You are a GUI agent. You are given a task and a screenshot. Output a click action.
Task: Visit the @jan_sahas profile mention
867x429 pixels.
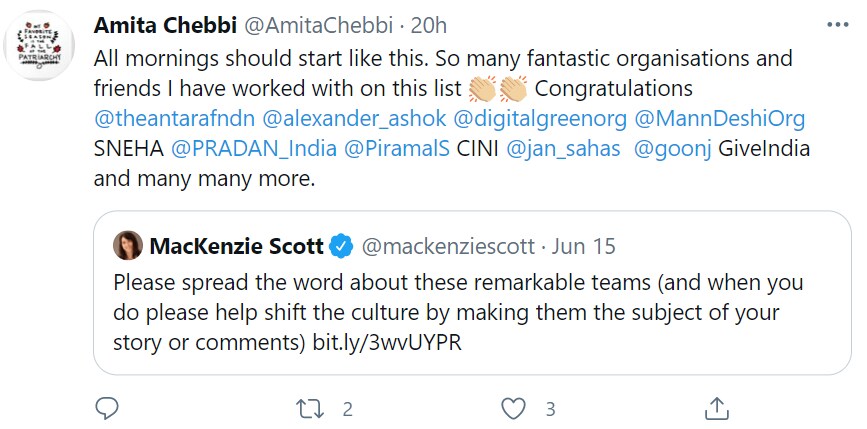click(560, 150)
